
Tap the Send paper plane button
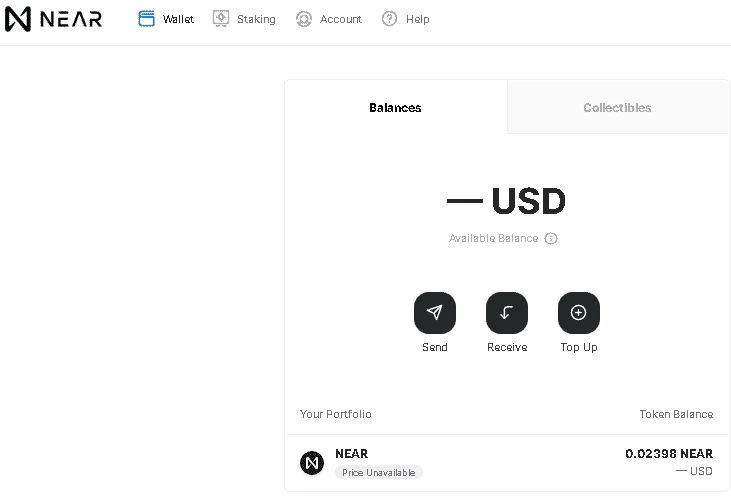pyautogui.click(x=435, y=313)
